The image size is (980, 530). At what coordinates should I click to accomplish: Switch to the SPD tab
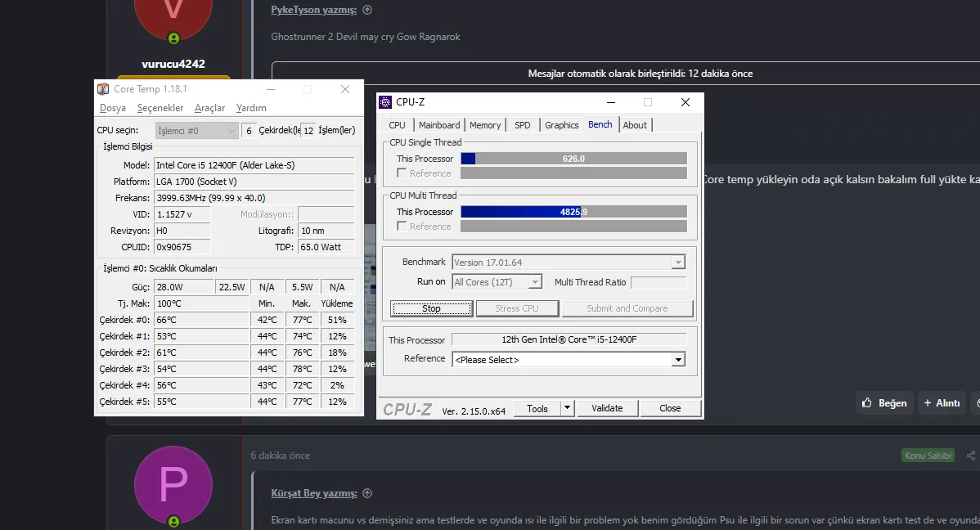coord(523,125)
